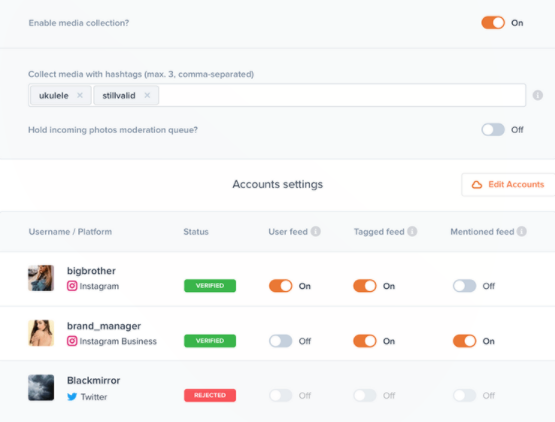Click the hashtags field info icon
This screenshot has width=555, height=422.
(x=538, y=95)
